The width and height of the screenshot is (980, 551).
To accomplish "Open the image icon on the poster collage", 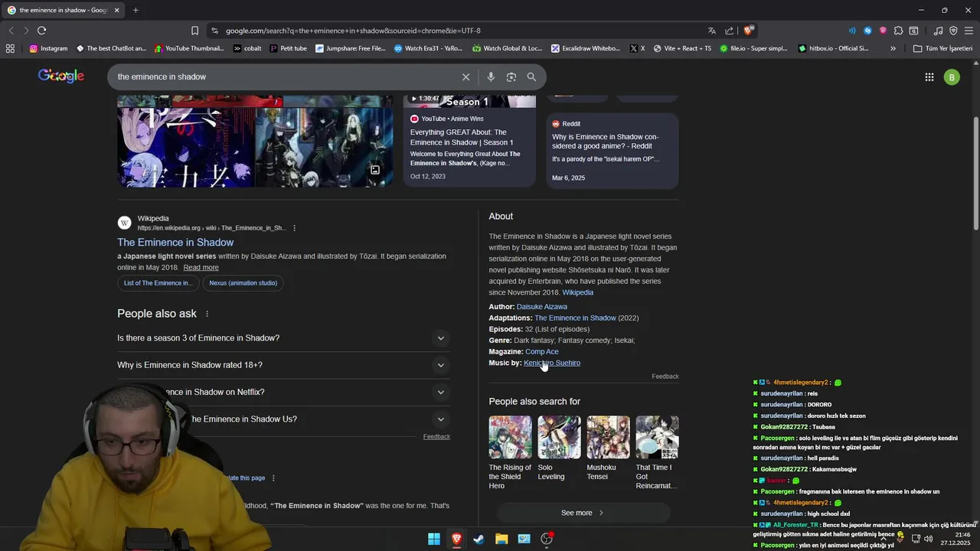I will tap(375, 170).
